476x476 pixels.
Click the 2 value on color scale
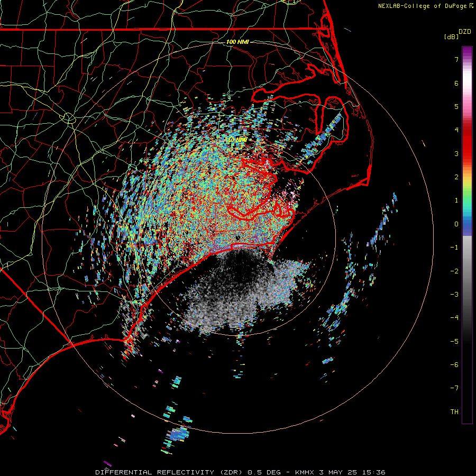[x=456, y=177]
